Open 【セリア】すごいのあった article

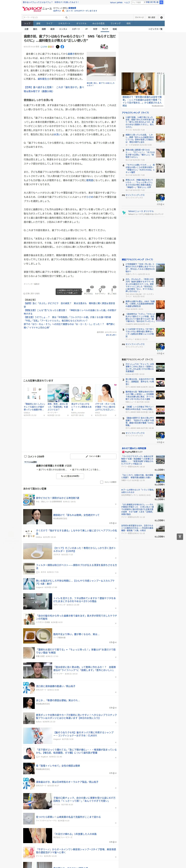point(85,550)
